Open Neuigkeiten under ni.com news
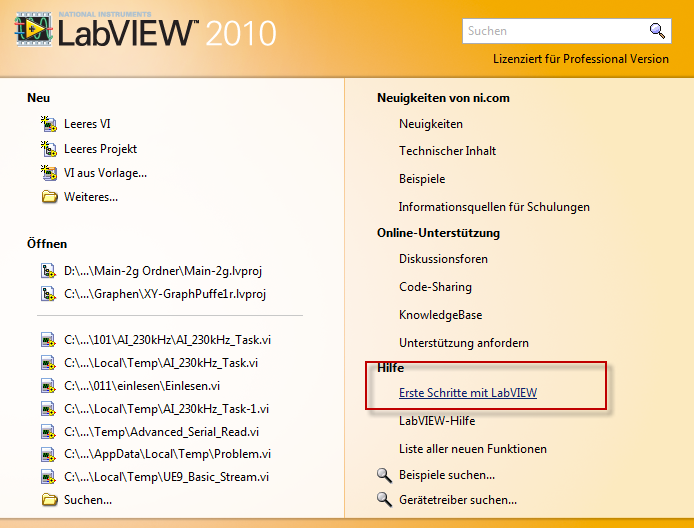This screenshot has width=694, height=528. click(431, 124)
